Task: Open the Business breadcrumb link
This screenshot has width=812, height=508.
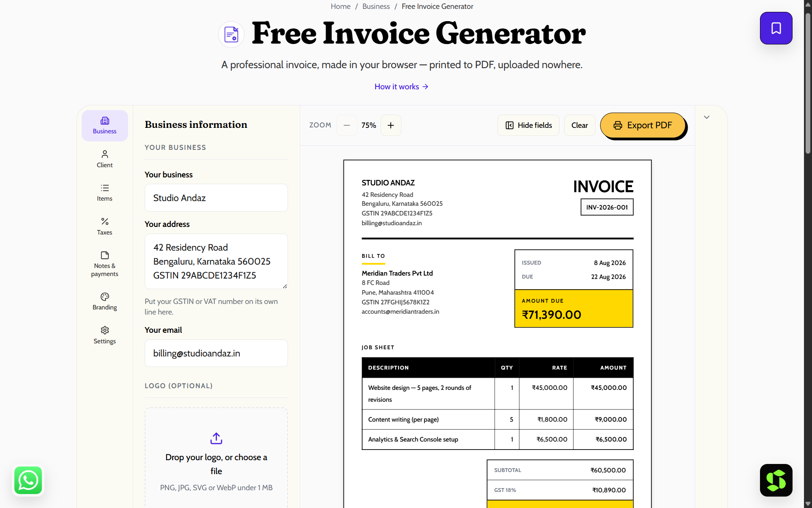Action: pos(376,6)
